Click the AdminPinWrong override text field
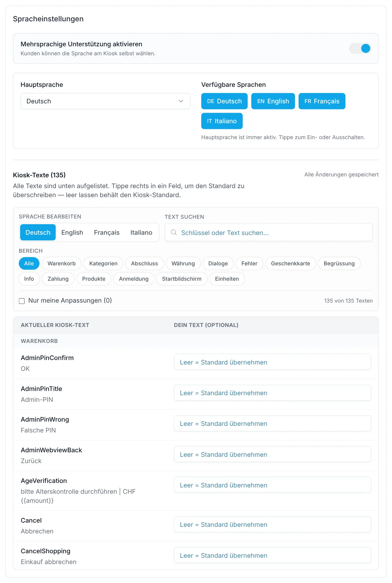Screen dimensions: 392x583 (x=272, y=423)
